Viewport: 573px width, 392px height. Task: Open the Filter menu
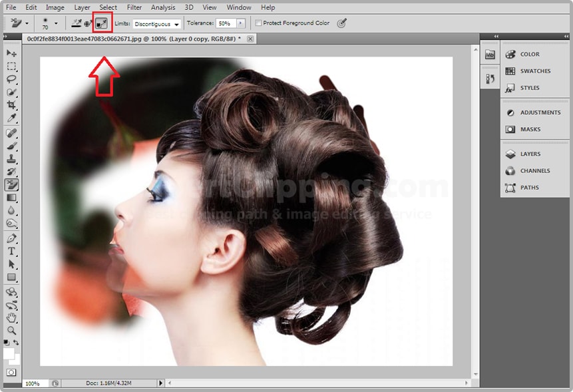click(134, 7)
